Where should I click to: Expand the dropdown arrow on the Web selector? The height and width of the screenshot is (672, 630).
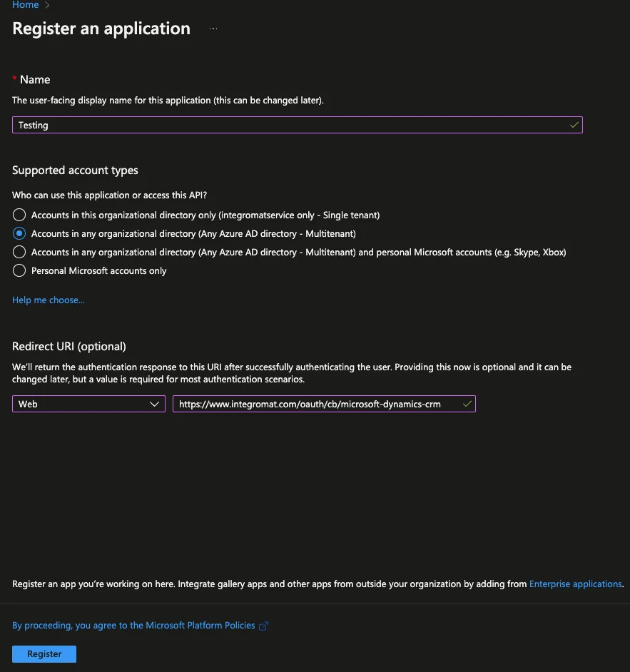tap(154, 404)
